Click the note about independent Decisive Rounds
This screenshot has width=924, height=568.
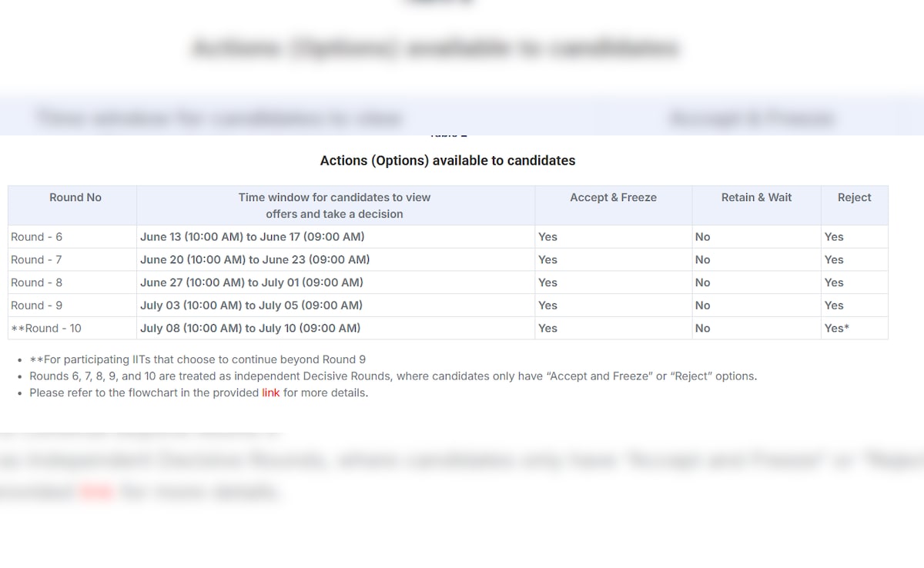[x=393, y=376]
